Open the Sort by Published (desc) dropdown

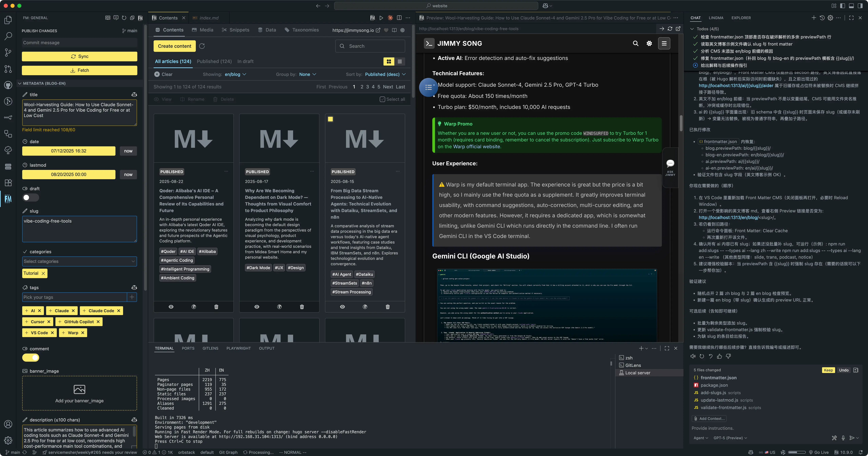385,74
